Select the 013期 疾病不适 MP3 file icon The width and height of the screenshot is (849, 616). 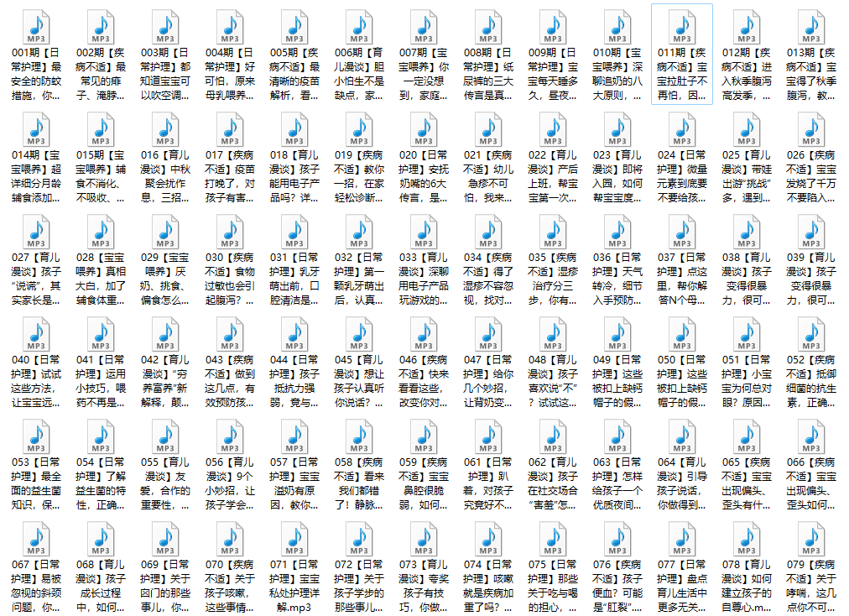(811, 27)
